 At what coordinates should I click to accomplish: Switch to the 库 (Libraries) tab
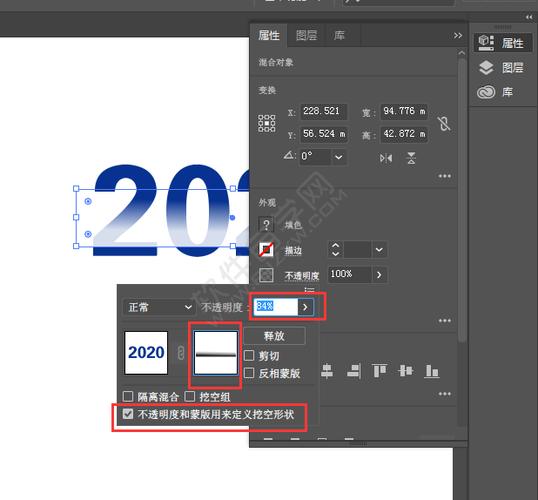pos(339,35)
